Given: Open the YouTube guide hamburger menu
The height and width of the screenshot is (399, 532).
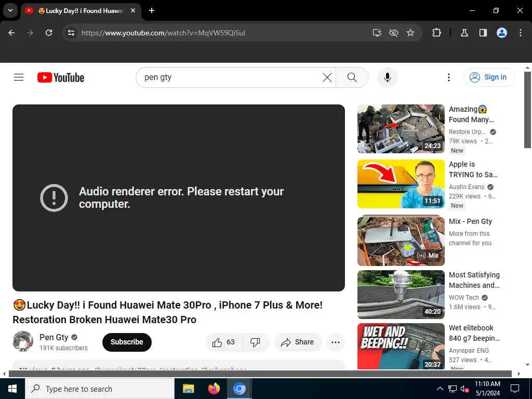Looking at the screenshot, I should (19, 77).
